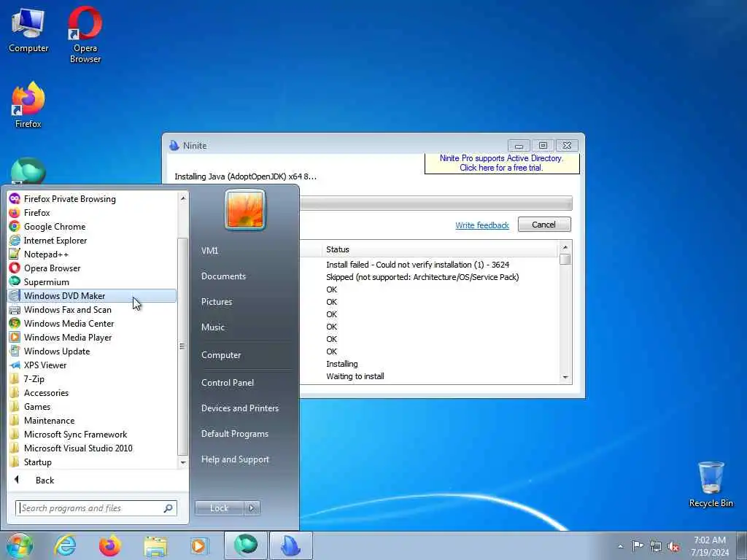
Task: Click the search magnifier icon
Action: pos(169,508)
